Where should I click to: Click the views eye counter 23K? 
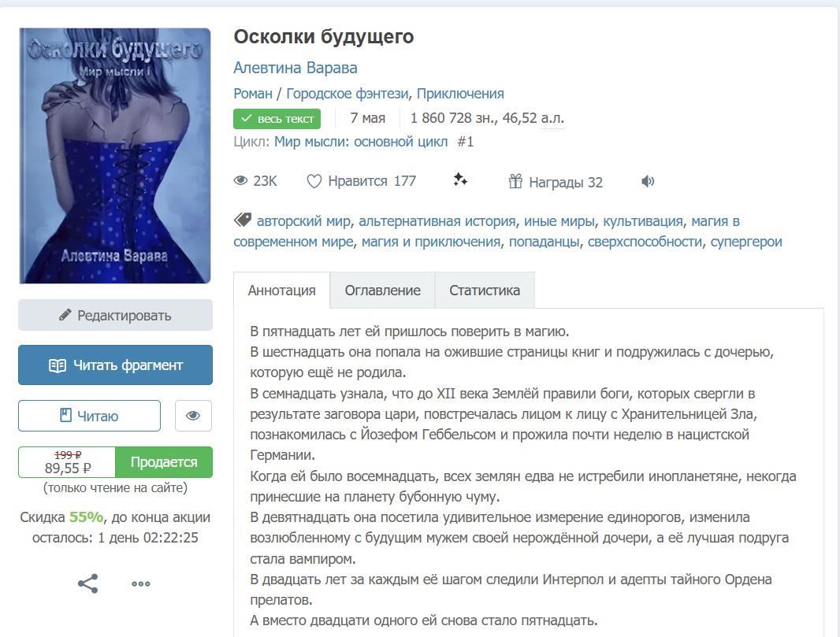pyautogui.click(x=255, y=181)
